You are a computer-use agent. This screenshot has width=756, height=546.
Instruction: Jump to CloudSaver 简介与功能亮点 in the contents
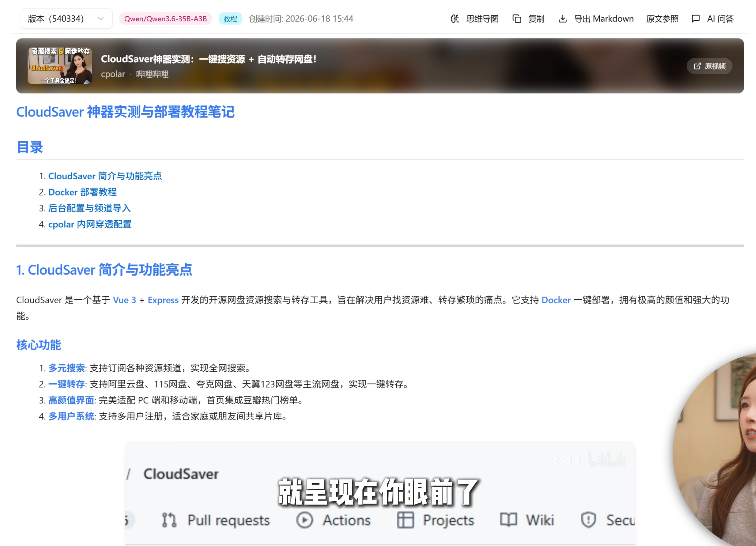coord(105,176)
